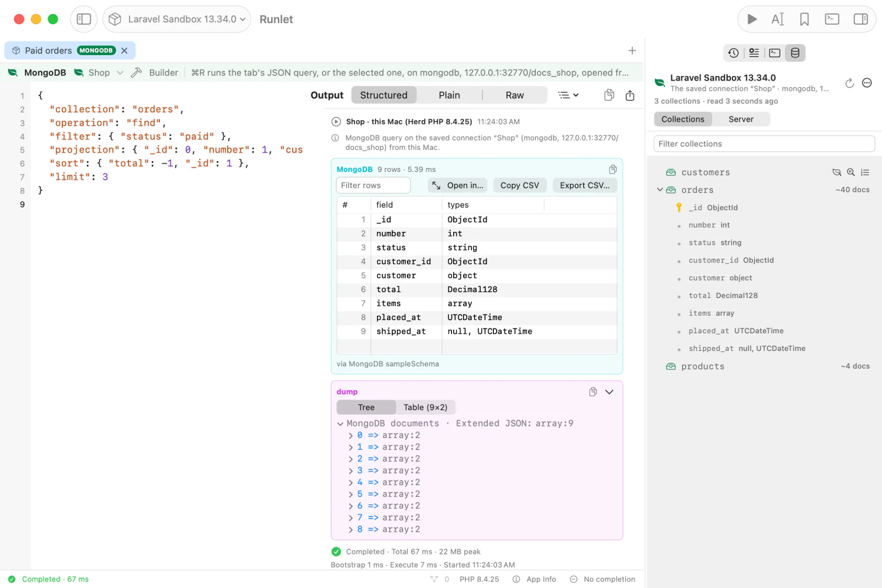Open the output list options dropdown

click(568, 95)
